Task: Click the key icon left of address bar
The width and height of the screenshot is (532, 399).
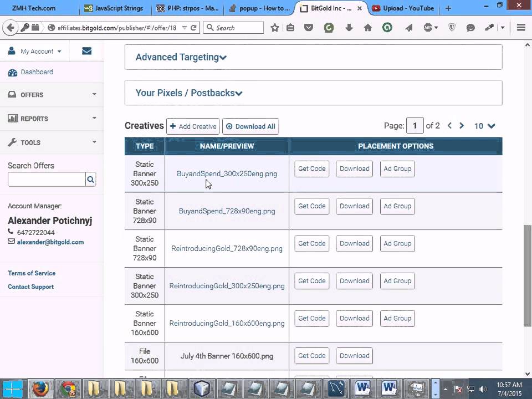Action: [24, 28]
